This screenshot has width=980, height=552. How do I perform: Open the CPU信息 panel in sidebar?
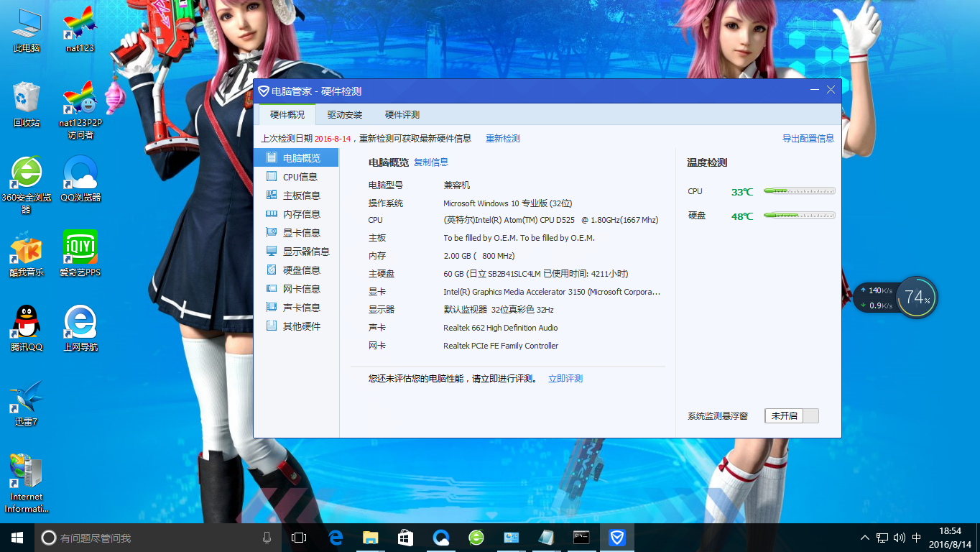297,176
